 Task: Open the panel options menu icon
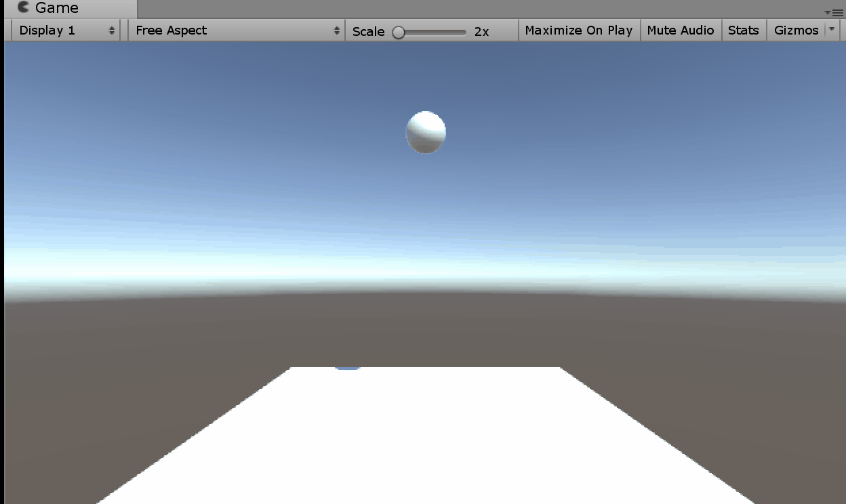click(x=837, y=12)
